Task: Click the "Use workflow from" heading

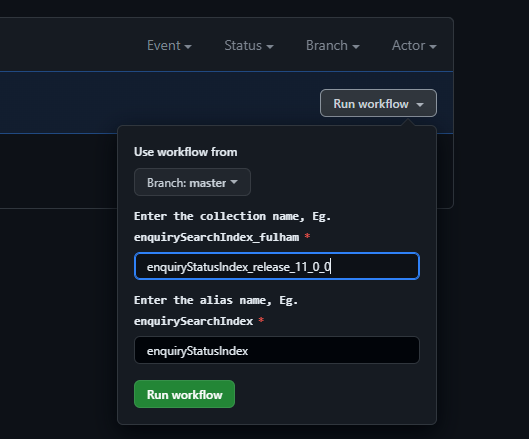Action: point(186,152)
